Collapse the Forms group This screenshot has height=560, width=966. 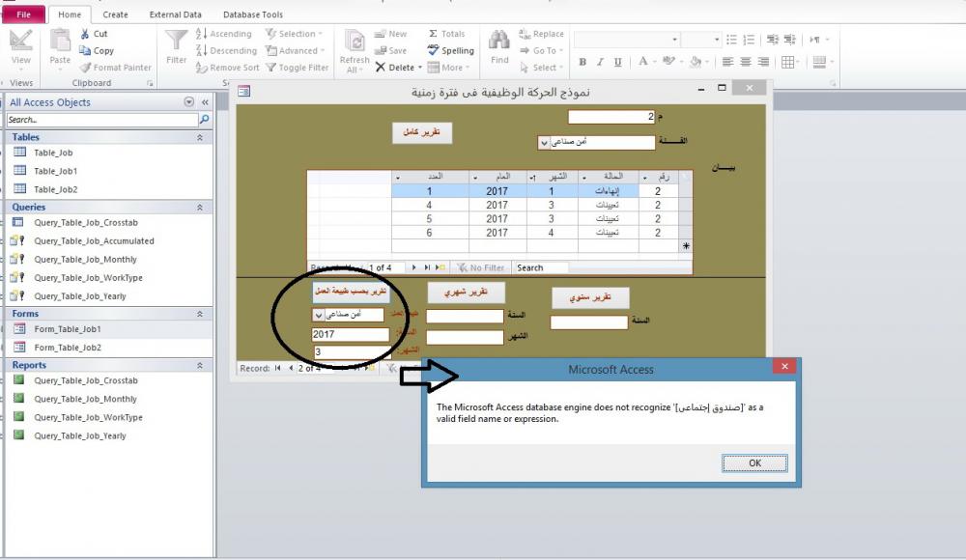click(200, 314)
